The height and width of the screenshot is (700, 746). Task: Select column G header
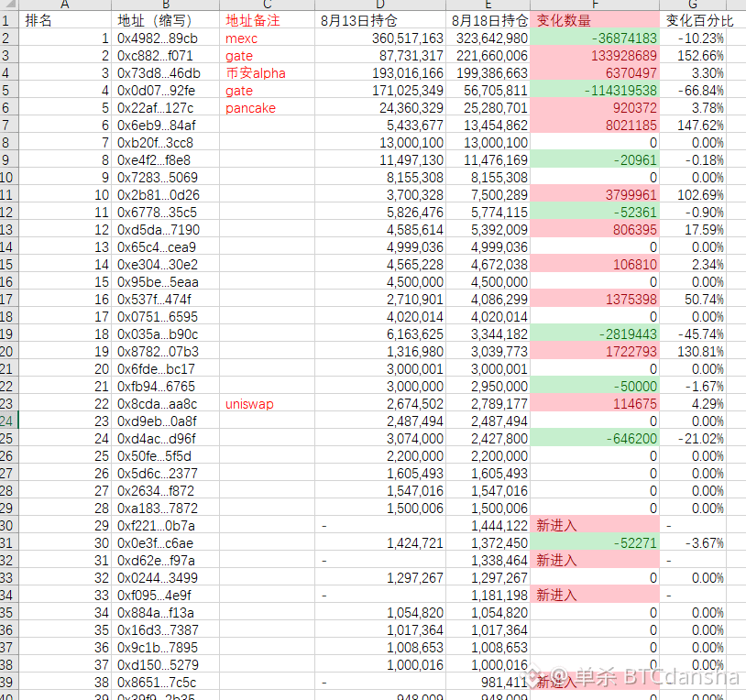[x=693, y=5]
